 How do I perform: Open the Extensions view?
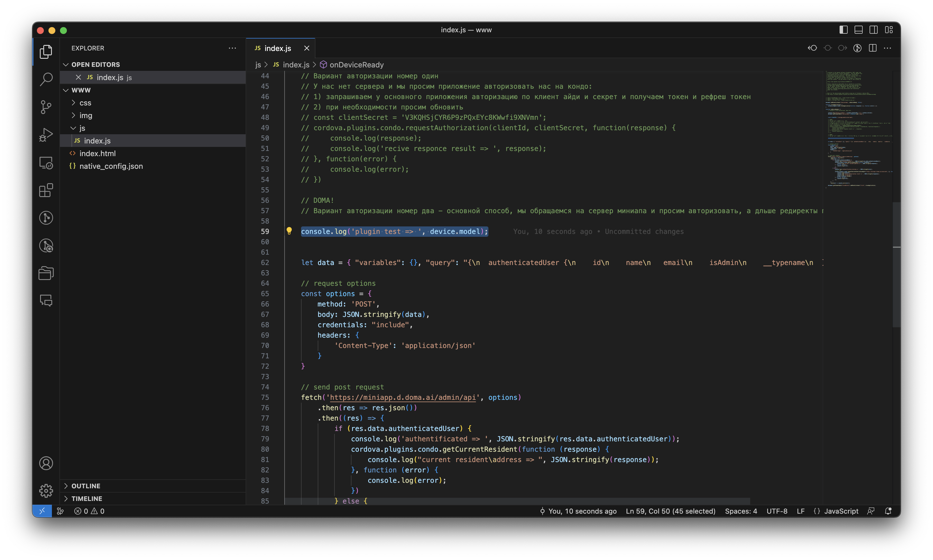pyautogui.click(x=46, y=190)
